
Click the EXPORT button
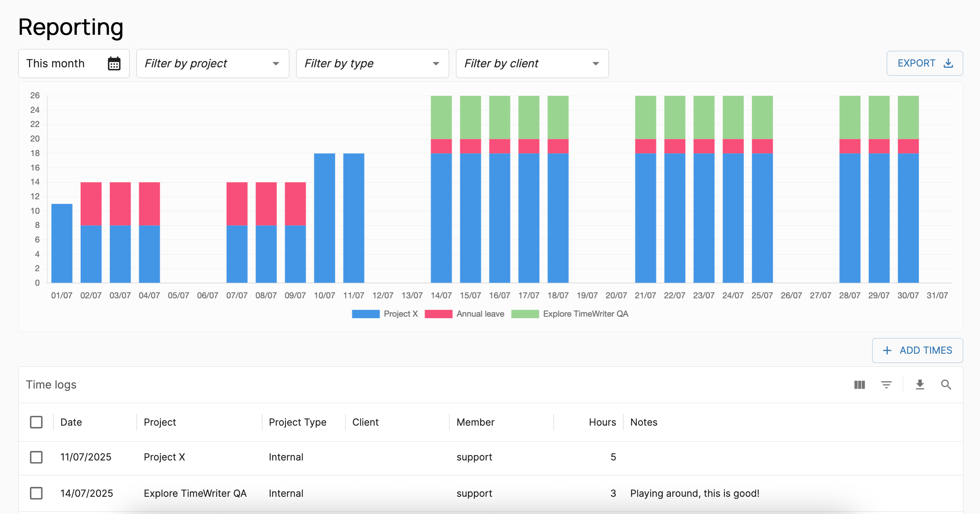pyautogui.click(x=916, y=63)
